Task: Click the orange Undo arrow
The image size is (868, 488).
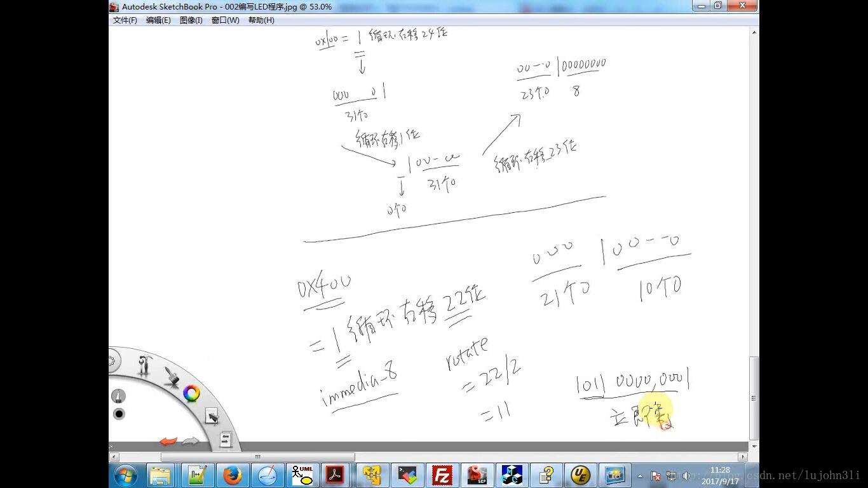Action: [168, 442]
